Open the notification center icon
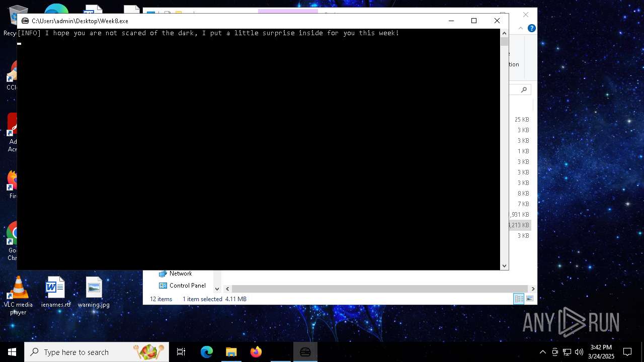 tap(627, 352)
